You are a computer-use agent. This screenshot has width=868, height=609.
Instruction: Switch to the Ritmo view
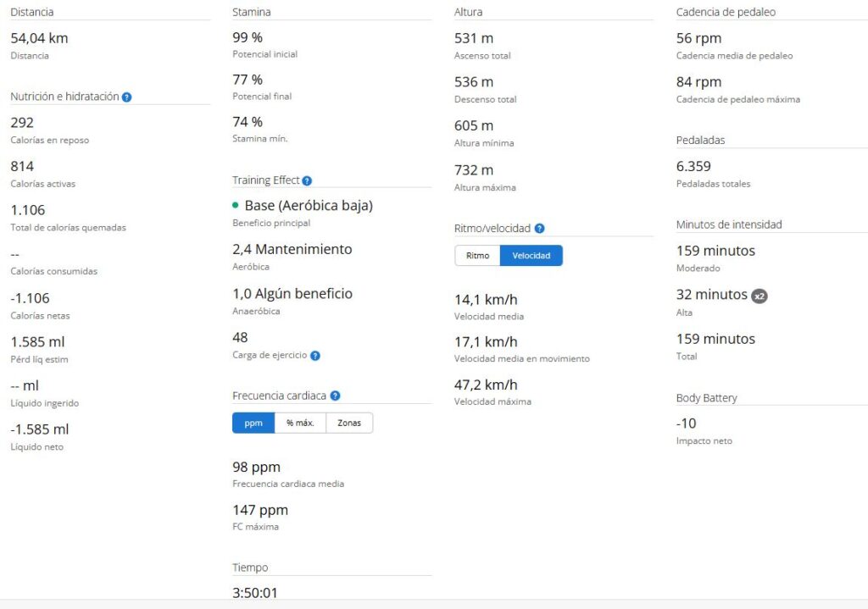477,256
